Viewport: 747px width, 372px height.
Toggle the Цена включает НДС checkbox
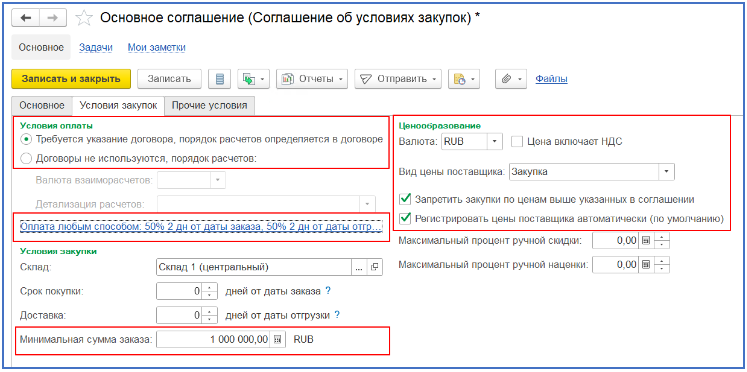tap(517, 141)
